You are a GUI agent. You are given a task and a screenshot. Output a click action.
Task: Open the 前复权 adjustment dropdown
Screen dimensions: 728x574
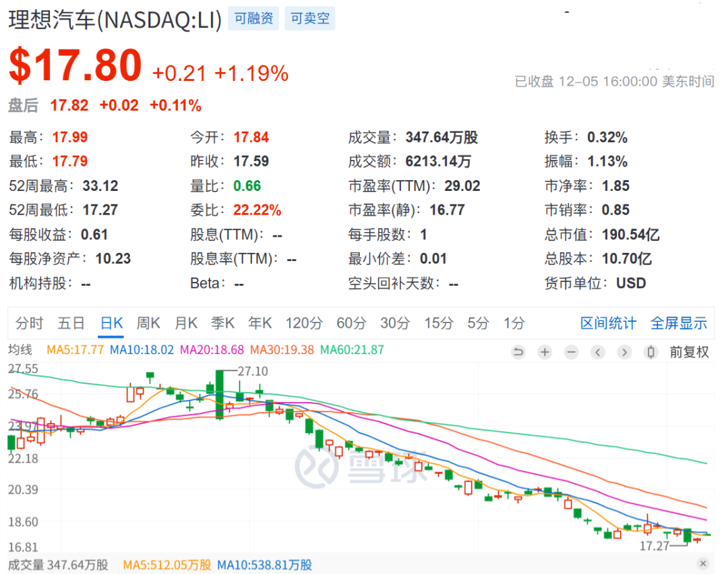[689, 351]
